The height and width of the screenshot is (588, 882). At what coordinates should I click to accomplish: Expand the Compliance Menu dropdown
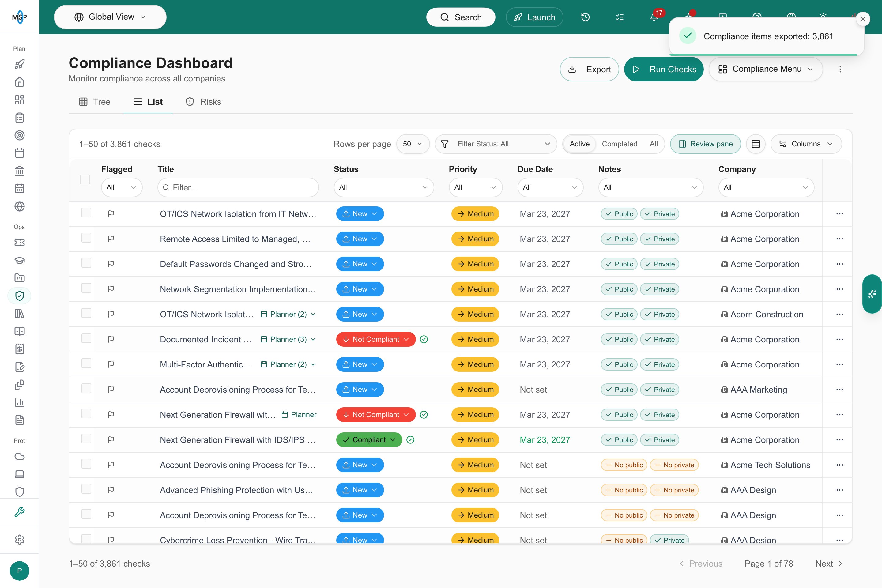pyautogui.click(x=766, y=70)
